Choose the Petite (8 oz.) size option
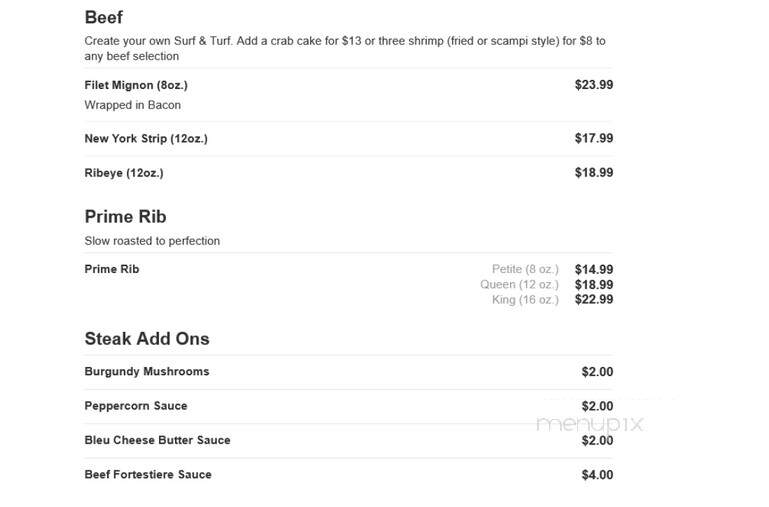This screenshot has height=507, width=769. [525, 269]
